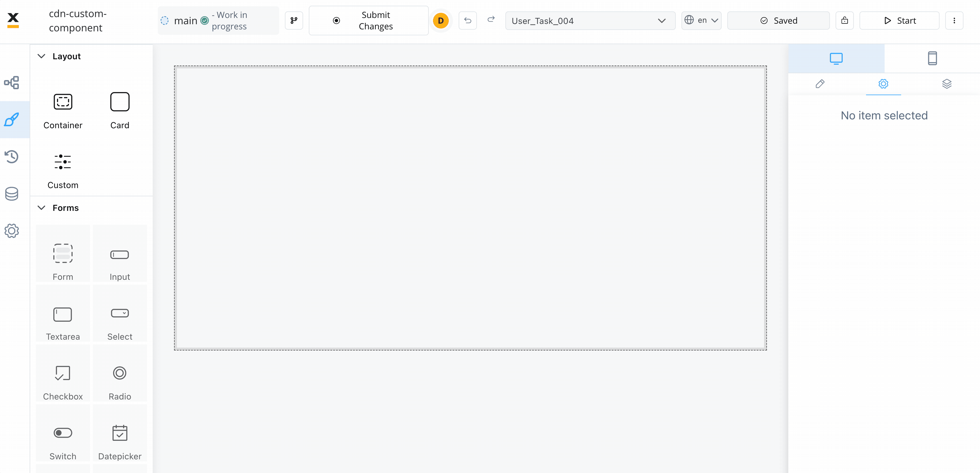Viewport: 980px width, 473px height.
Task: Open the process diagram sidebar icon
Action: click(12, 83)
